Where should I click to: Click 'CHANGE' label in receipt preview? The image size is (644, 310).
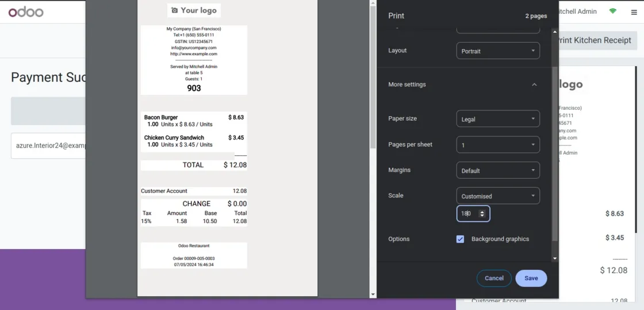click(196, 204)
